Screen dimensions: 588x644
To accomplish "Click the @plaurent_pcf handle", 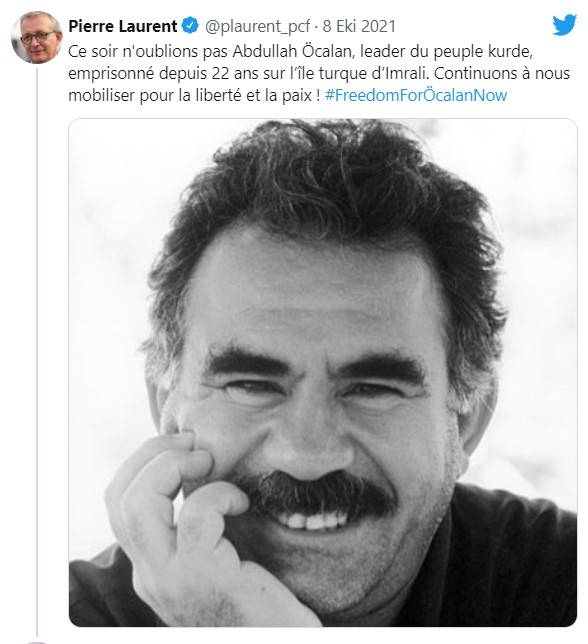I will 257,26.
